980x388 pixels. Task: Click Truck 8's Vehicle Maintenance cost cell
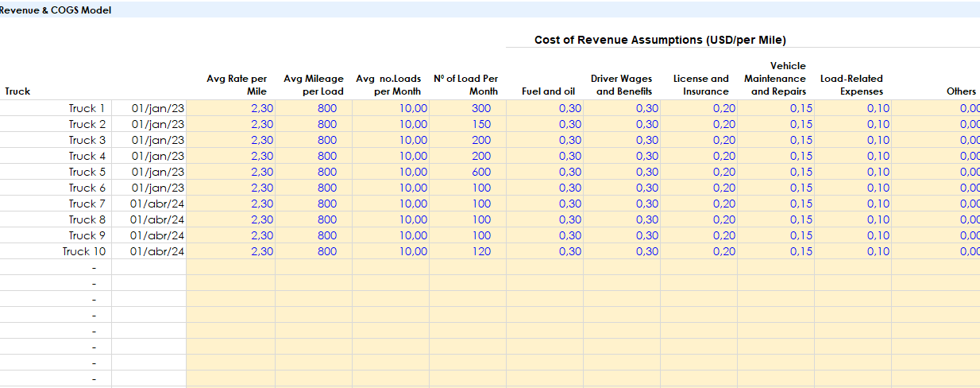click(x=801, y=219)
